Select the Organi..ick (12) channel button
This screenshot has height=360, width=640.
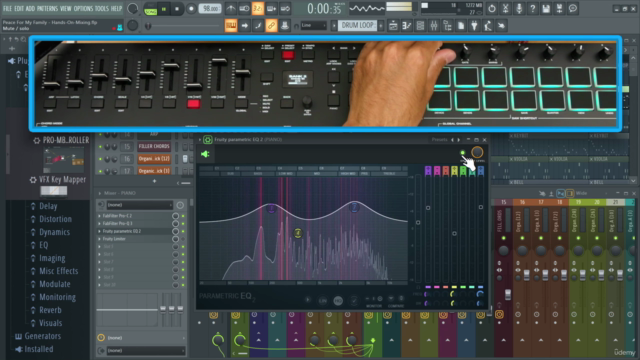154,159
